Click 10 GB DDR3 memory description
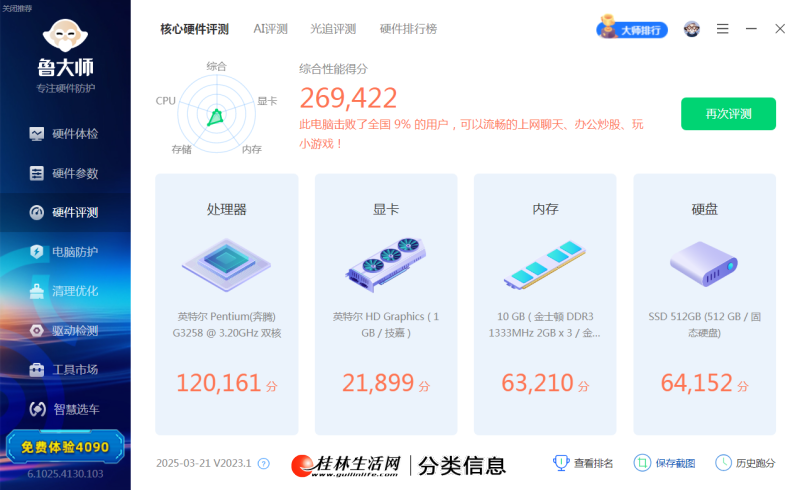This screenshot has height=490, width=800. (545, 325)
